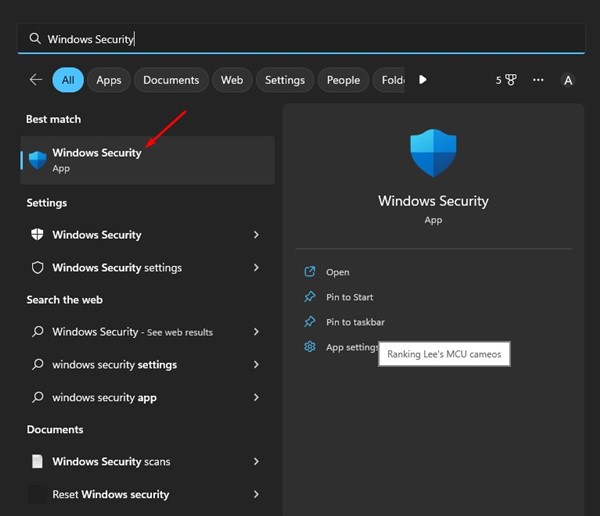Switch to the Documents filter tab
600x516 pixels.
pos(171,80)
